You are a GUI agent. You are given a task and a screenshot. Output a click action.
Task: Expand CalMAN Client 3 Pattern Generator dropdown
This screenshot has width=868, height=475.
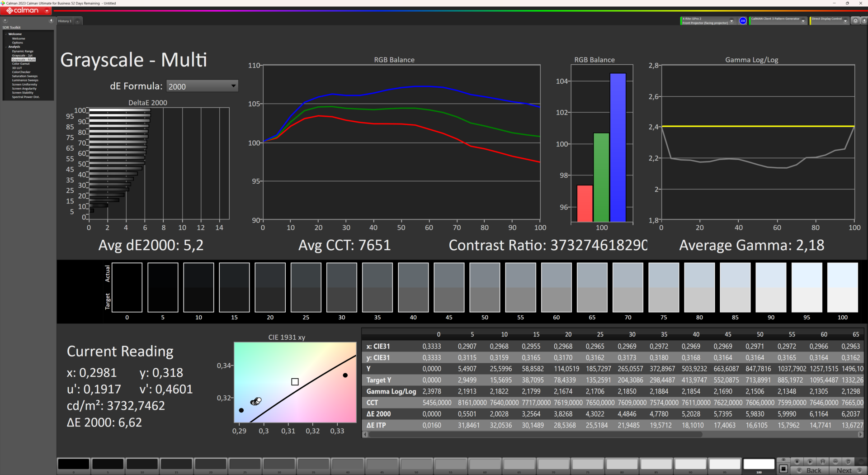803,21
